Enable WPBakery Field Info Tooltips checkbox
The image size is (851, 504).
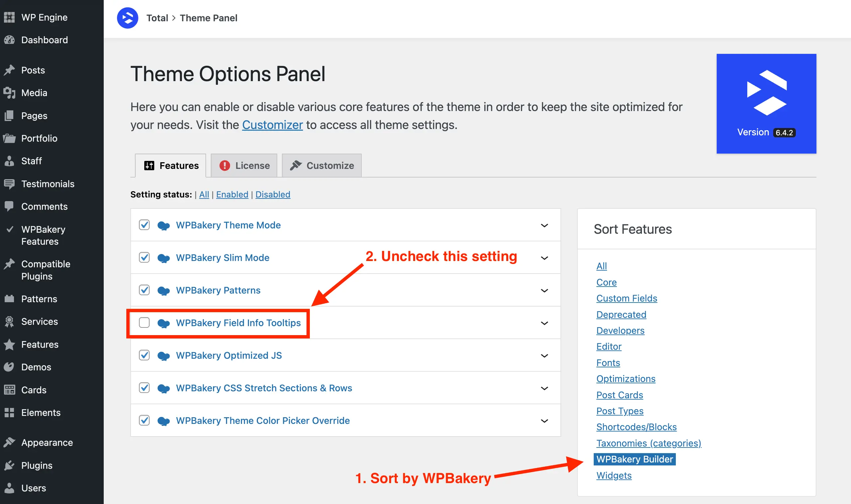pyautogui.click(x=144, y=322)
